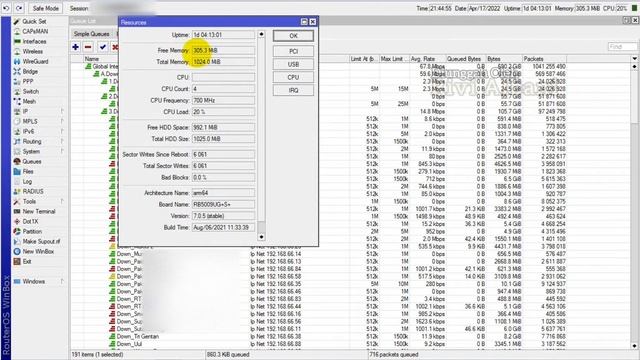This screenshot has height=360, width=640.
Task: Click Resources dialog scroll down arrow
Action: [x=261, y=237]
